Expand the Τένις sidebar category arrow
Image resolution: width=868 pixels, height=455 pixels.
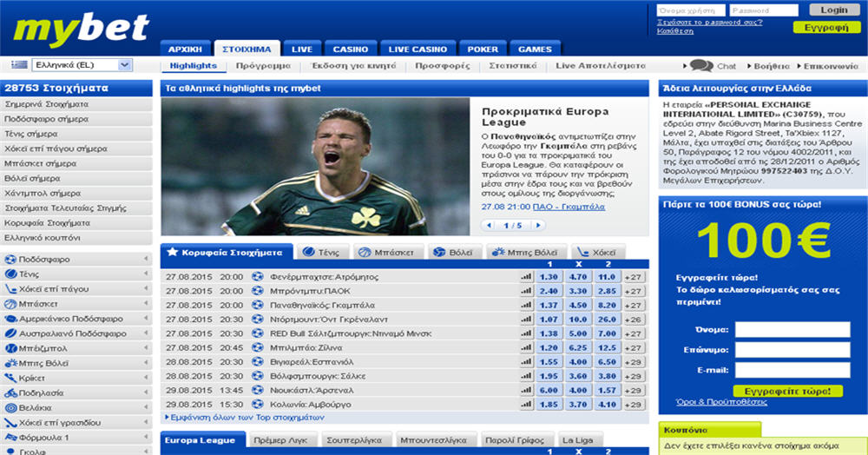[146, 274]
